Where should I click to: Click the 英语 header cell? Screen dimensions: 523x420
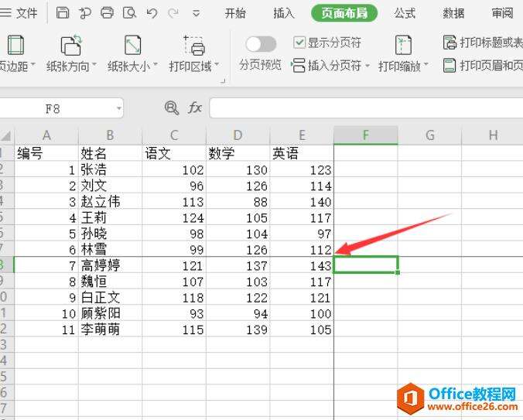click(302, 153)
